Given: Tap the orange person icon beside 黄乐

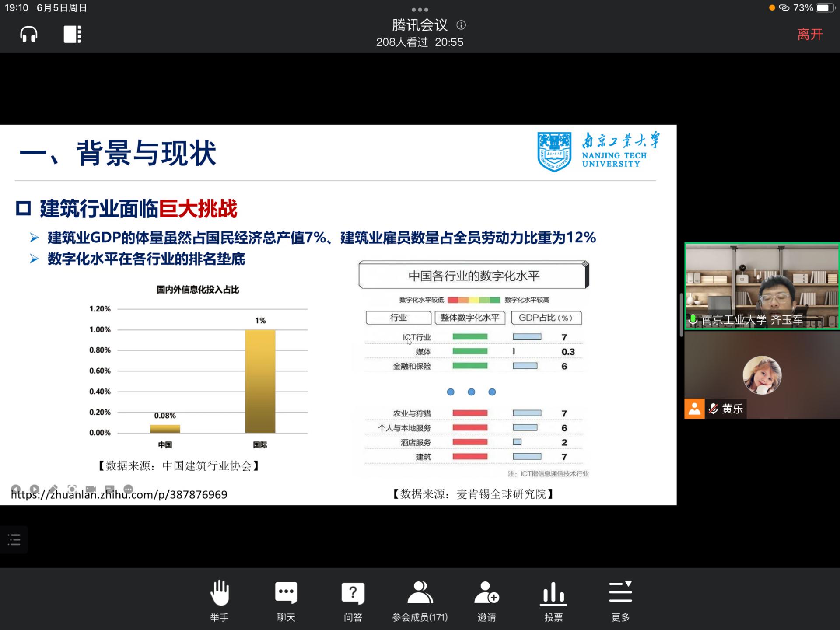Looking at the screenshot, I should point(694,409).
